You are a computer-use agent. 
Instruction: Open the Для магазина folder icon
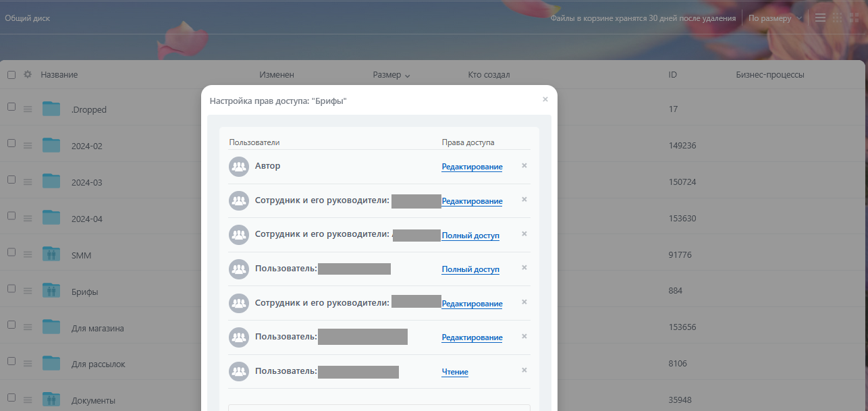[x=51, y=327]
